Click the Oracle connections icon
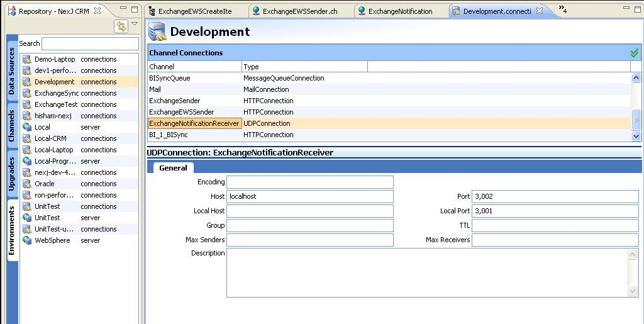This screenshot has height=324, width=644. 27,184
